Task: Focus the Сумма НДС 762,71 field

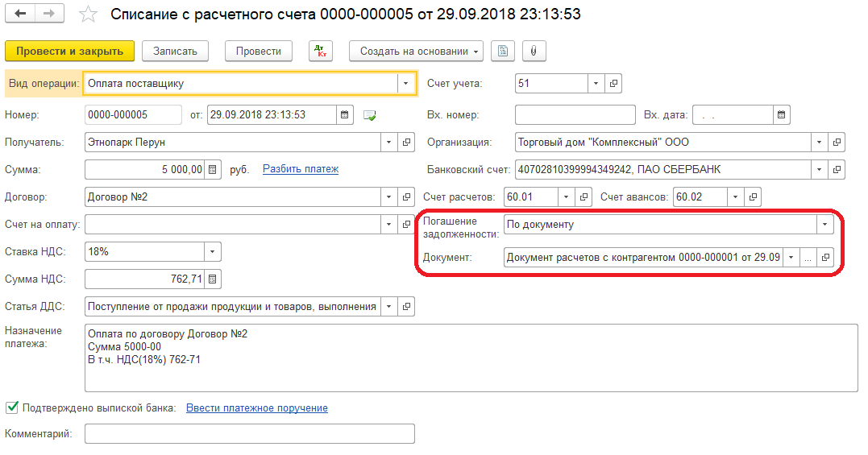Action: pyautogui.click(x=145, y=279)
